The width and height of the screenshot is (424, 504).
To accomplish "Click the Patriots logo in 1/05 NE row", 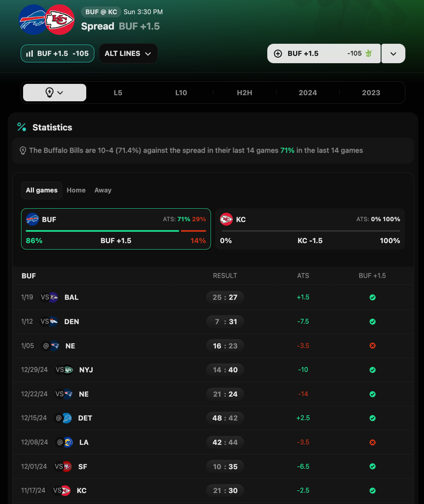I will pyautogui.click(x=55, y=346).
